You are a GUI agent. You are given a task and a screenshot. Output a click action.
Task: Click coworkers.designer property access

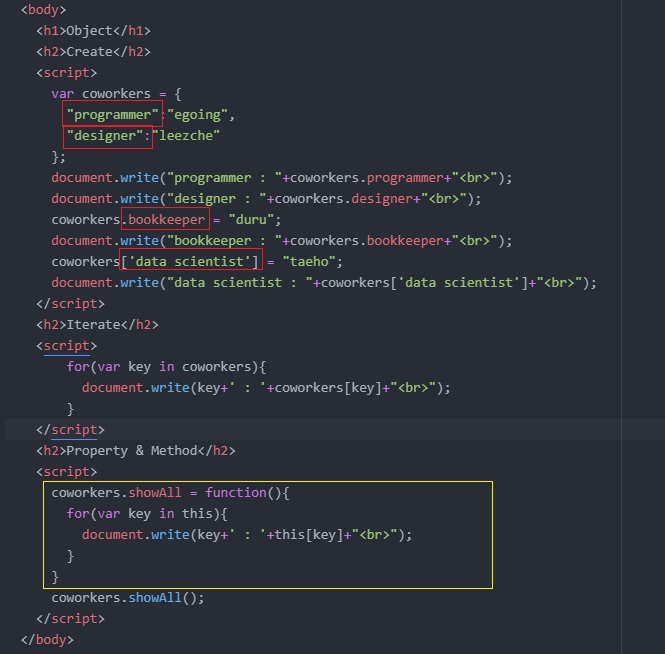coord(344,199)
